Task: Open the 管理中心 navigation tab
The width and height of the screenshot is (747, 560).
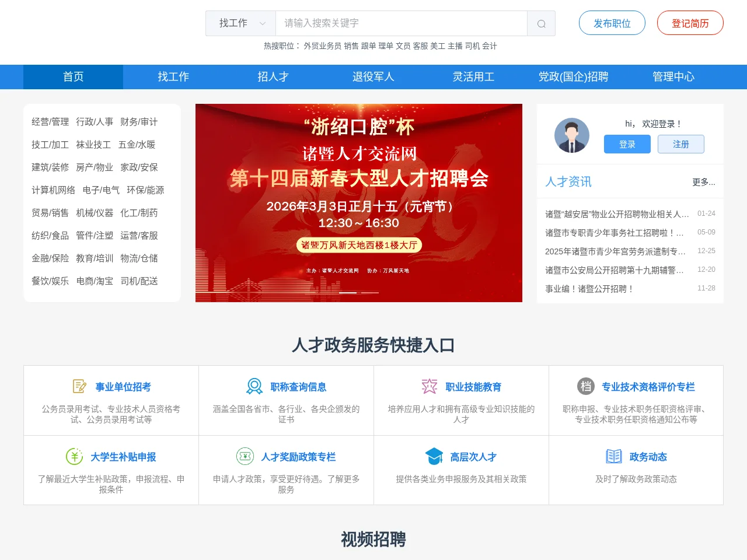Action: 673,77
